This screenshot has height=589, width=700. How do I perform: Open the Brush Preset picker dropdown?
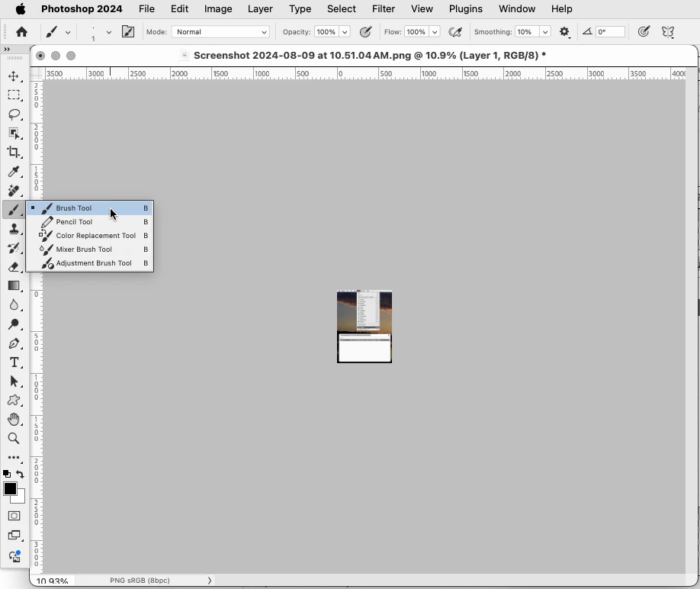point(108,32)
